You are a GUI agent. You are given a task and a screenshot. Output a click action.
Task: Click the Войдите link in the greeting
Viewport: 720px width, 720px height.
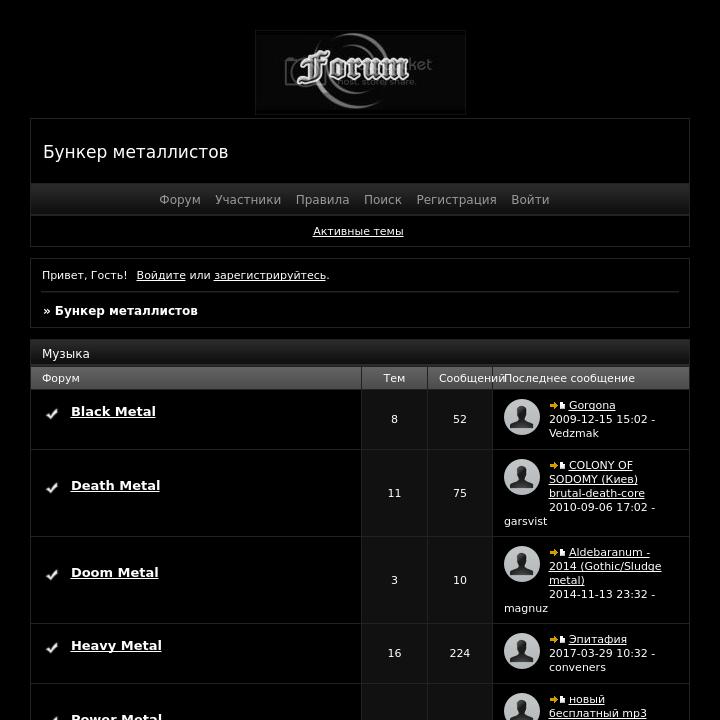click(x=161, y=275)
